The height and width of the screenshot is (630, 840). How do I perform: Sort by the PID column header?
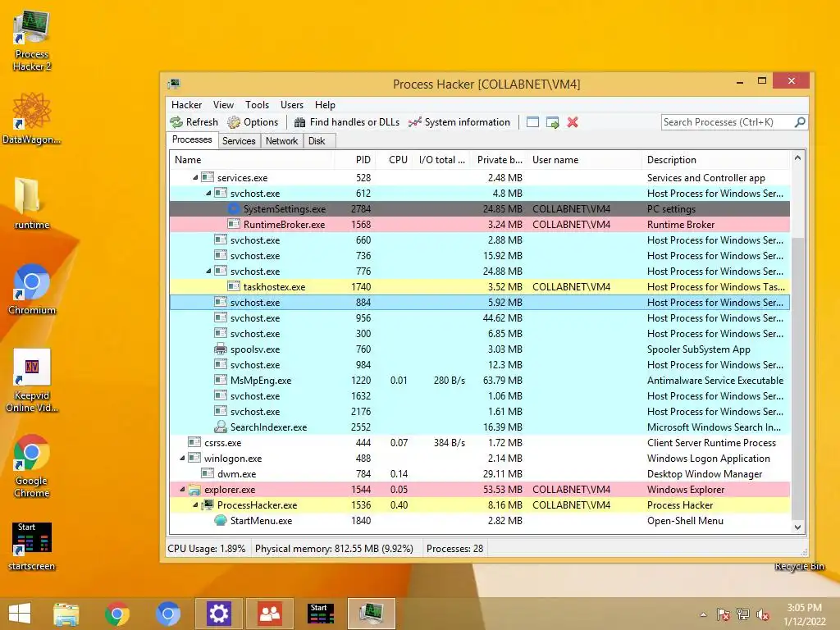(x=354, y=160)
